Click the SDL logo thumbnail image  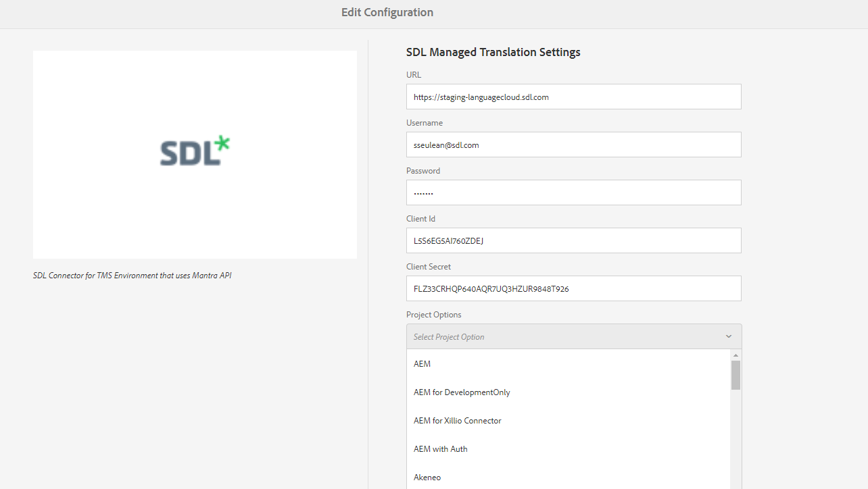tap(195, 155)
